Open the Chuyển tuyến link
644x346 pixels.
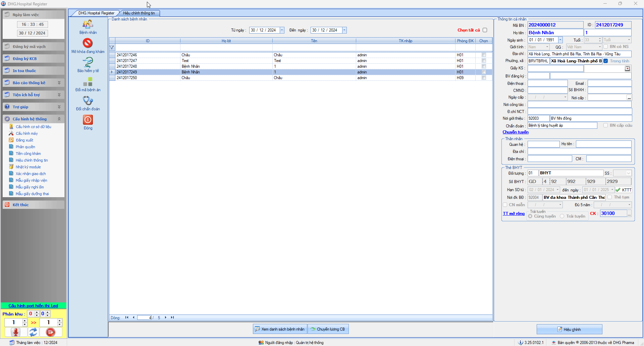coord(516,132)
